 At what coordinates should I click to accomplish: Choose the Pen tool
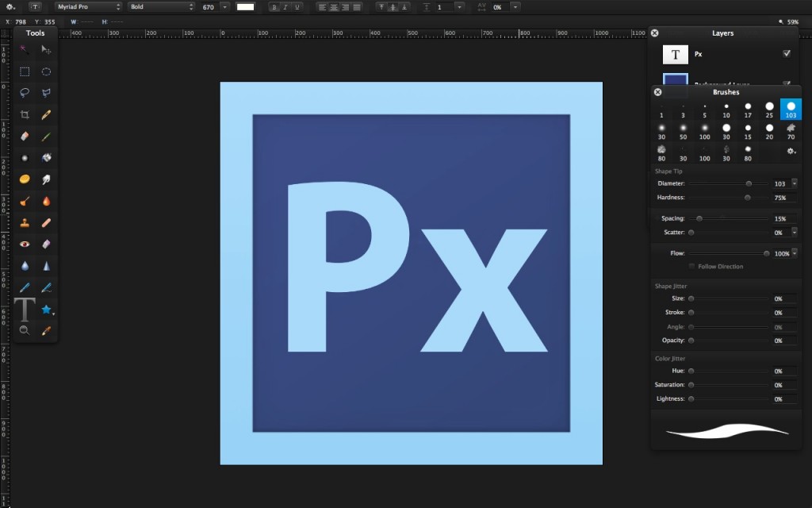[x=25, y=287]
